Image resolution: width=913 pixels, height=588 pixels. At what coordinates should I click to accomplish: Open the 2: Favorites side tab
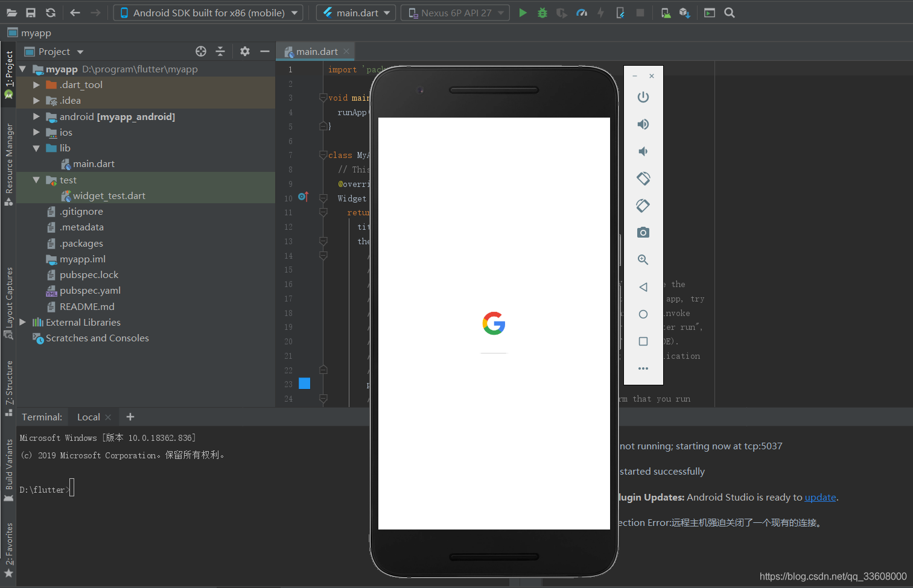(8, 550)
